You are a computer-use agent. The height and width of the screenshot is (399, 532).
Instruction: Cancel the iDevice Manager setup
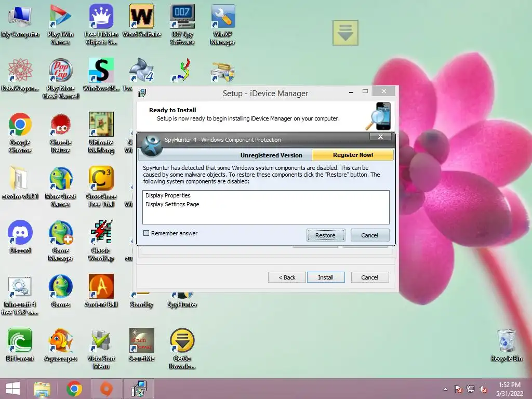(369, 277)
